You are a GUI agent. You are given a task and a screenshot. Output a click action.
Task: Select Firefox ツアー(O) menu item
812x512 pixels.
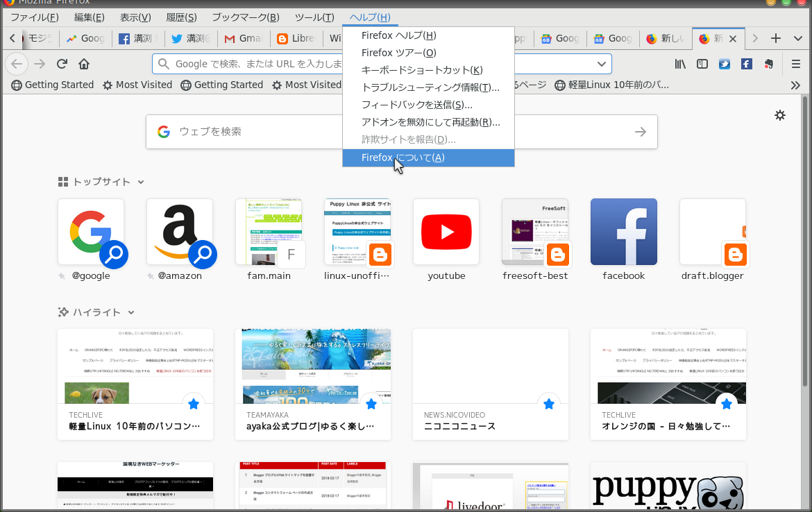point(428,53)
